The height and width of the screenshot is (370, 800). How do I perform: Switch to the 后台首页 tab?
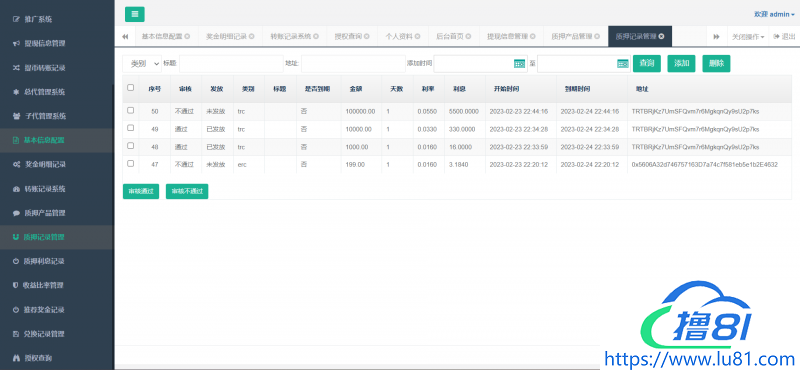(x=454, y=37)
